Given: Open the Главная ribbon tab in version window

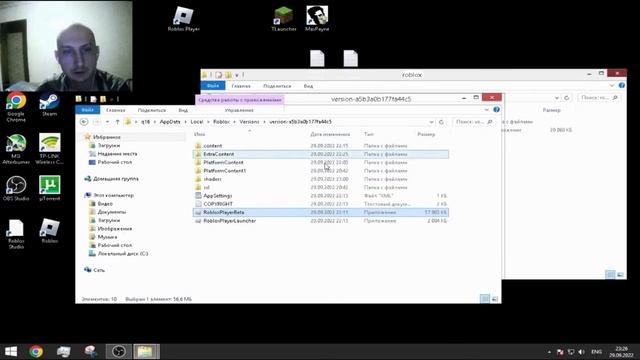Looking at the screenshot, I should pyautogui.click(x=116, y=110).
